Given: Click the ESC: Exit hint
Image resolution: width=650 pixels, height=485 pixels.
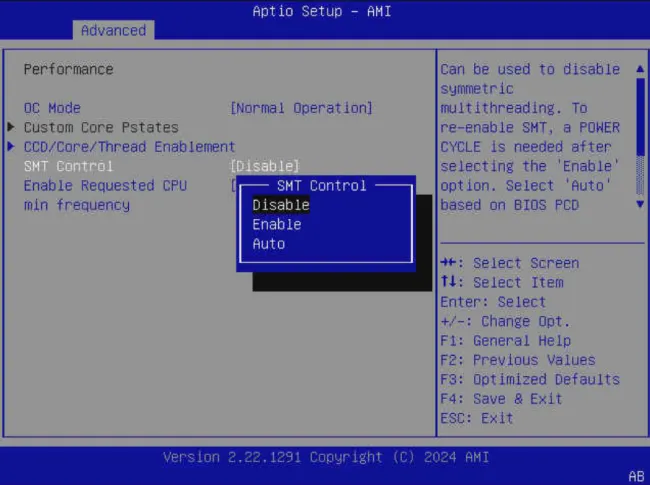Looking at the screenshot, I should pos(477,418).
